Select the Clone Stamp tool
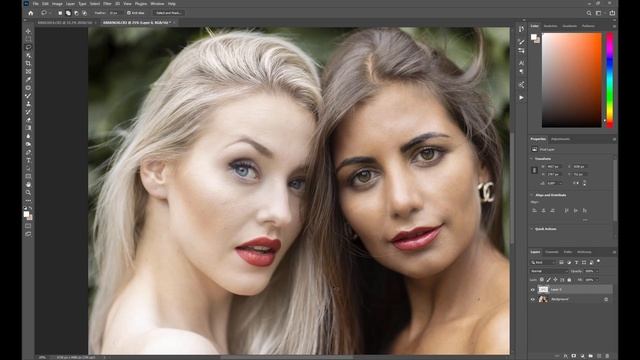 pos(28,104)
